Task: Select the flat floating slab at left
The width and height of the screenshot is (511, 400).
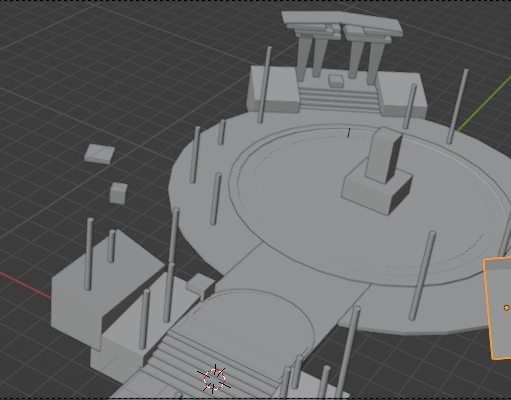Action: pos(99,154)
